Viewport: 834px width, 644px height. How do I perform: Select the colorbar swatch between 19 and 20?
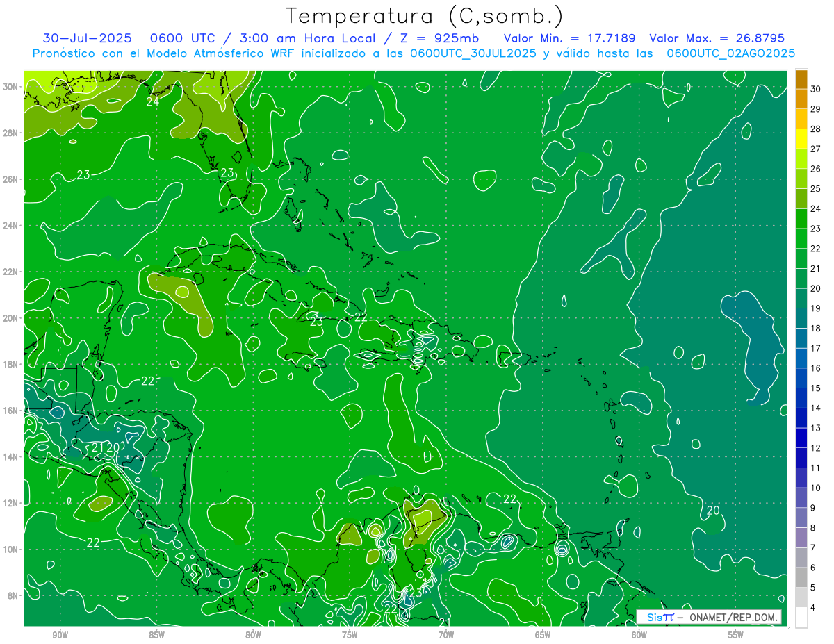tap(801, 299)
